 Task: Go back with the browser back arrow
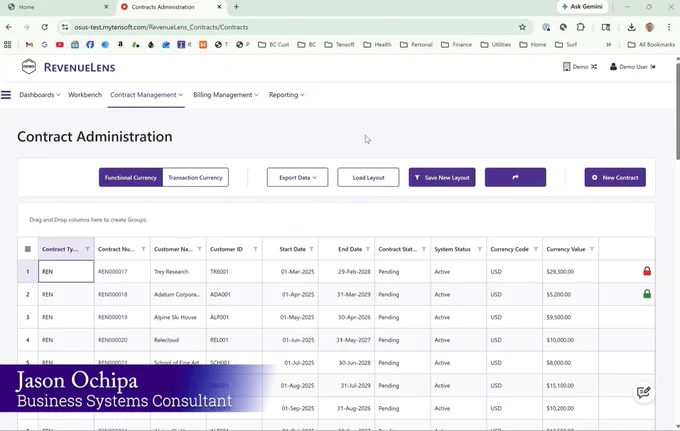[x=9, y=27]
